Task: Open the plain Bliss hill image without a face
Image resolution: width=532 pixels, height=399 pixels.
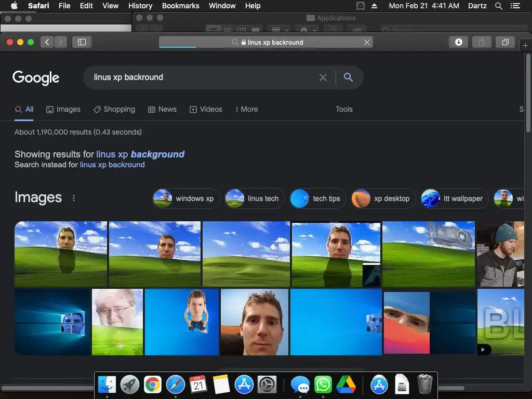Action: (x=246, y=254)
